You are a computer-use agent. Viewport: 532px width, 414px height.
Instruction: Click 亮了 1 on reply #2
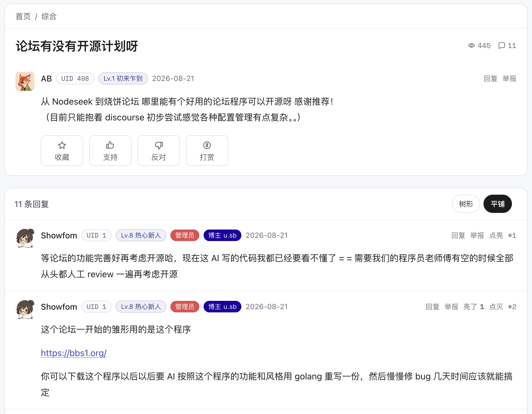point(474,307)
